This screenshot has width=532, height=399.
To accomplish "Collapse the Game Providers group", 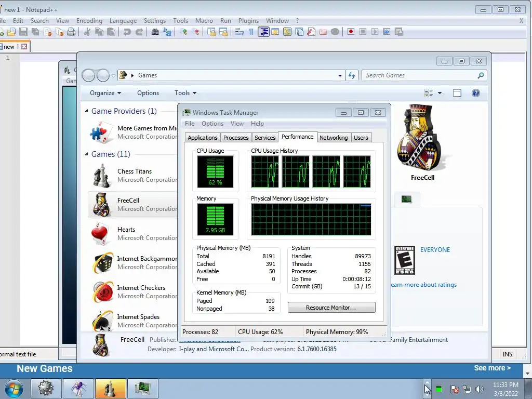I will pos(86,111).
